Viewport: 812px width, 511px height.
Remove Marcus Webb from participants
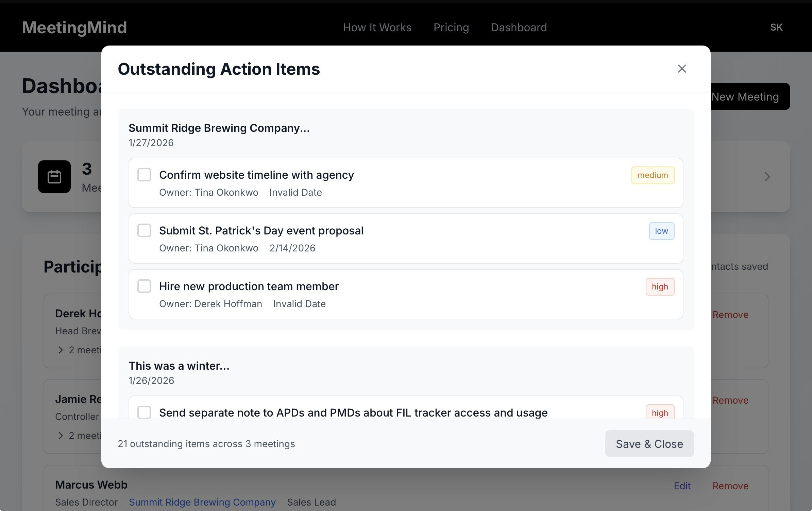click(730, 486)
